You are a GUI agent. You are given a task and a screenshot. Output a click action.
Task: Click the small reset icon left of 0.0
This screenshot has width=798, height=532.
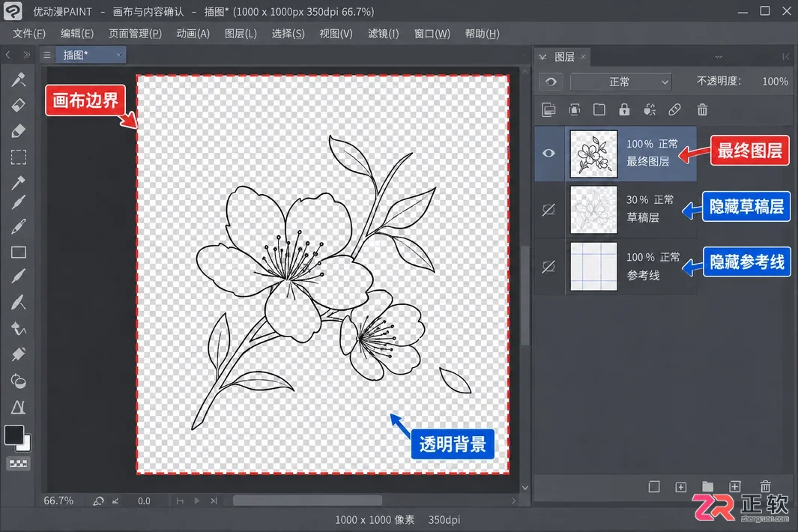coord(115,501)
